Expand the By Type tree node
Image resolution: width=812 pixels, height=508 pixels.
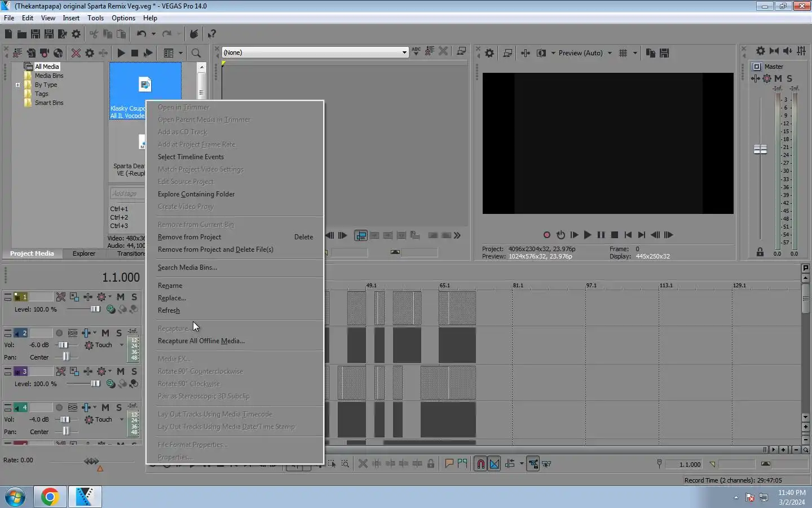tap(17, 85)
